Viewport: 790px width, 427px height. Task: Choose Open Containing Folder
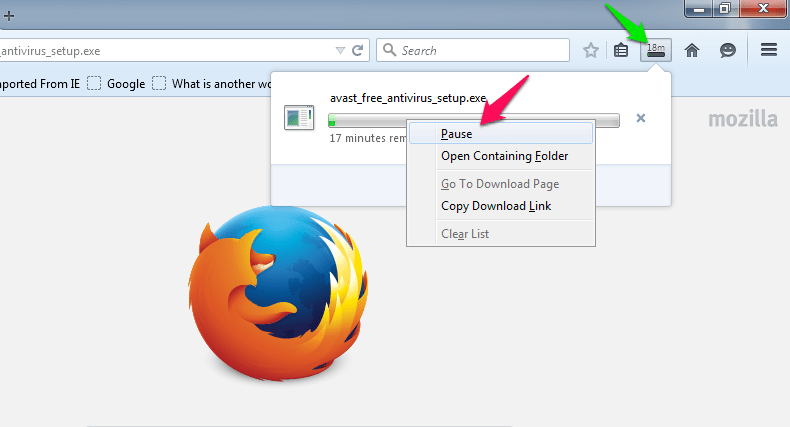click(501, 156)
